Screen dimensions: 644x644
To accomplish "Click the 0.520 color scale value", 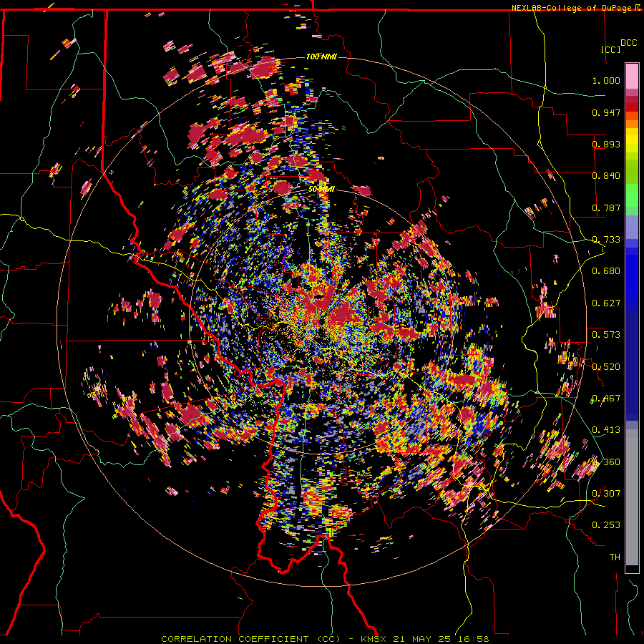I will click(x=606, y=366).
